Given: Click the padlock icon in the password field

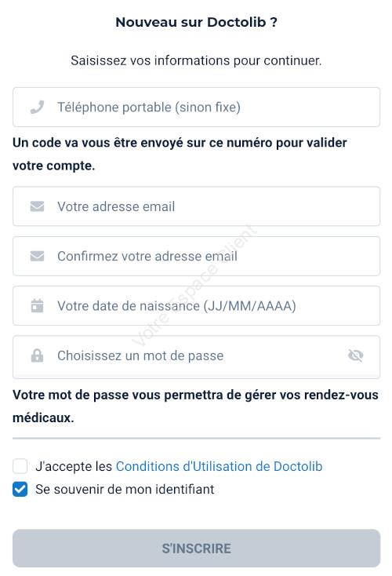Looking at the screenshot, I should coord(37,355).
